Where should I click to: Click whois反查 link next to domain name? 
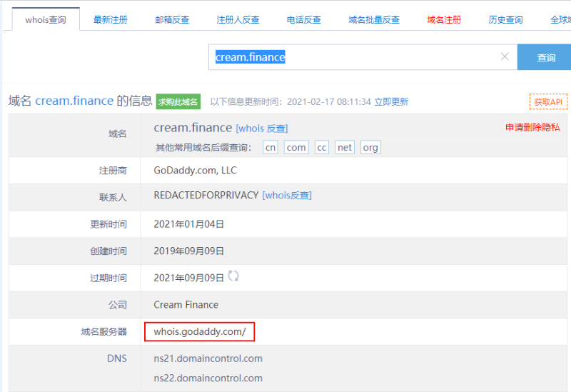pyautogui.click(x=262, y=129)
